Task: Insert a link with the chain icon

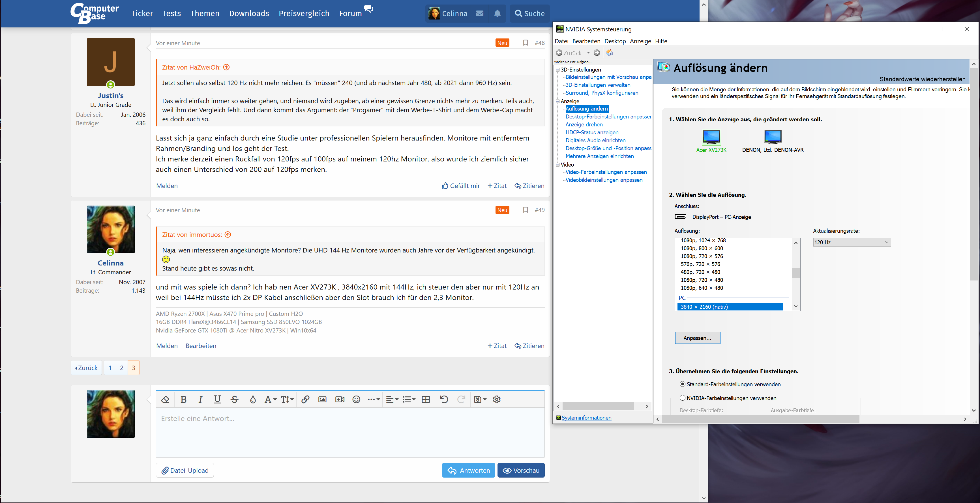Action: 305,399
